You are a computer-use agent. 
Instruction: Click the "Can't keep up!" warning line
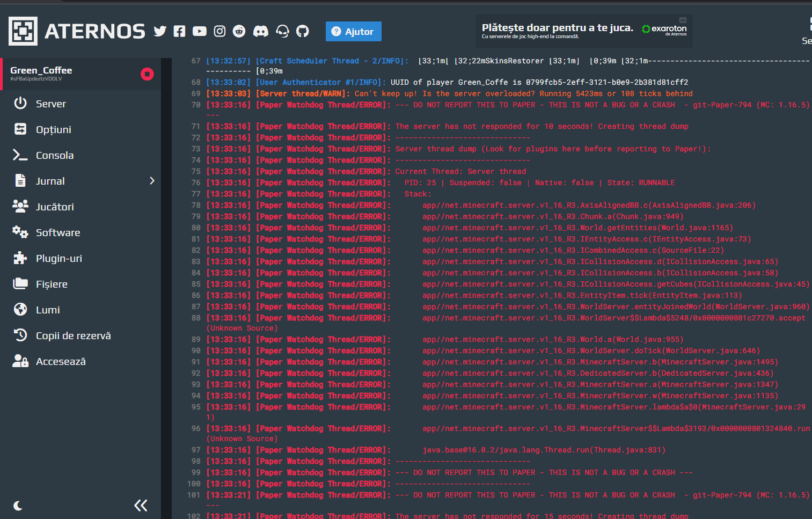coord(524,93)
